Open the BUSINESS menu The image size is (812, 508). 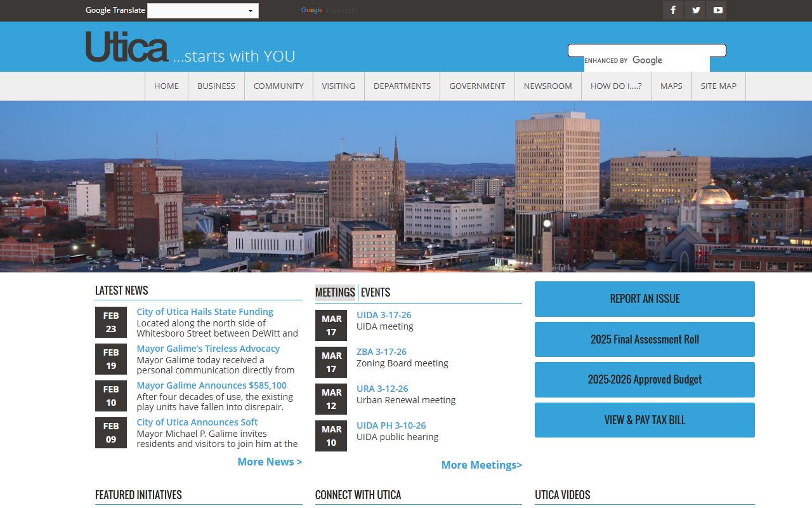click(x=216, y=86)
